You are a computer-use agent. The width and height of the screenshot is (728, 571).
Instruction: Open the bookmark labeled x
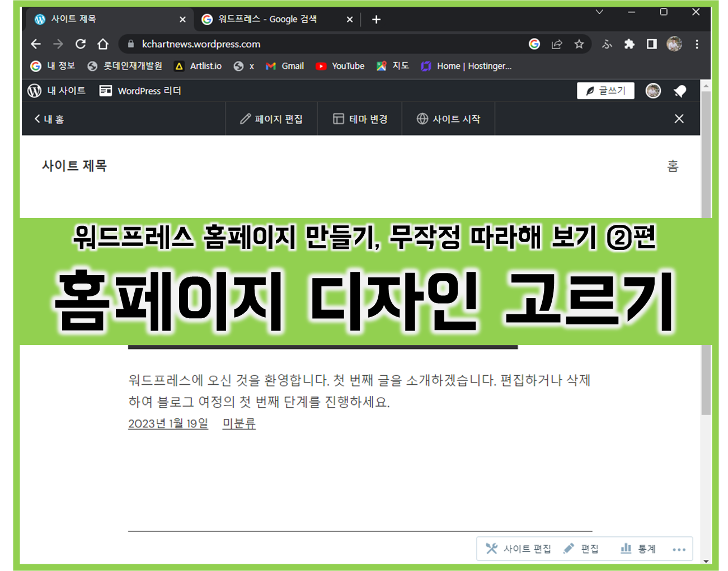coord(244,66)
